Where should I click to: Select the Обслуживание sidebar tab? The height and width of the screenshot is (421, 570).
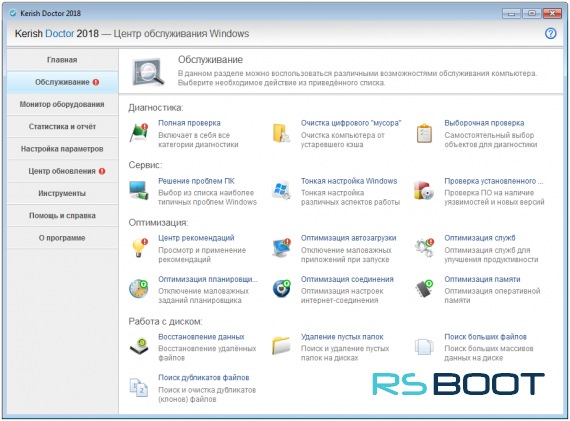pyautogui.click(x=62, y=82)
